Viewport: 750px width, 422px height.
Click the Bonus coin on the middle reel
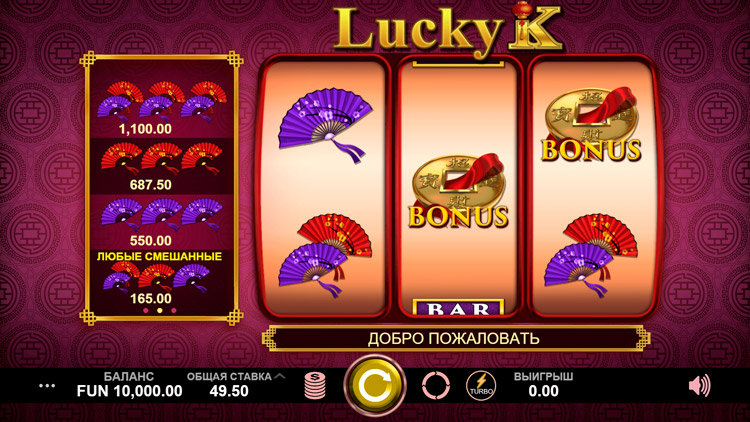pos(458,191)
